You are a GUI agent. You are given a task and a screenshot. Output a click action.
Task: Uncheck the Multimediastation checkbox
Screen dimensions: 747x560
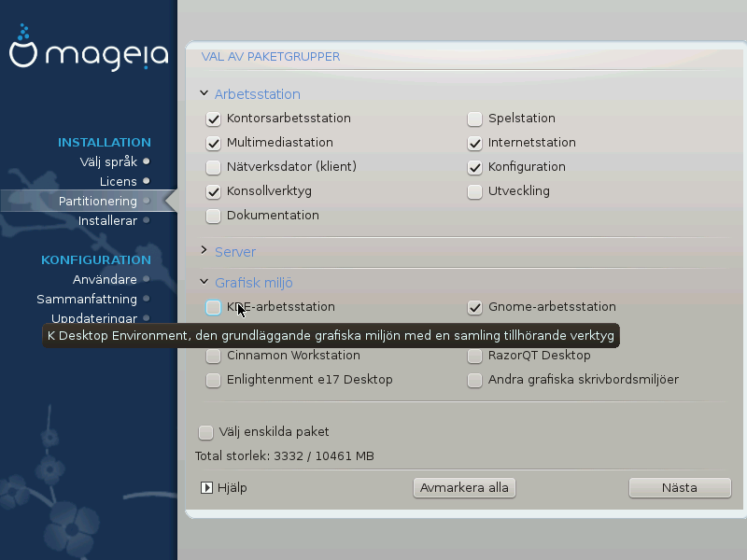coord(213,143)
